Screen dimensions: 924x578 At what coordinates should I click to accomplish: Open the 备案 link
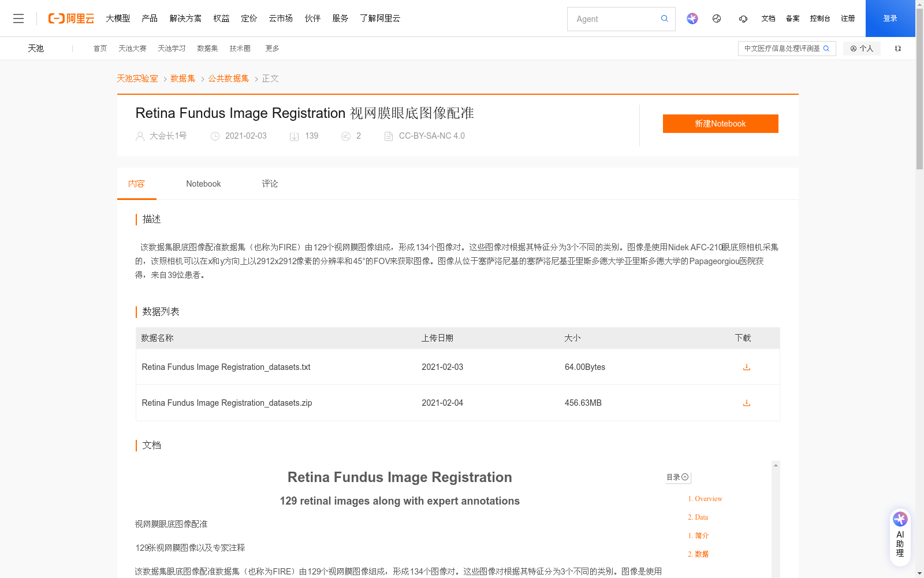[792, 18]
